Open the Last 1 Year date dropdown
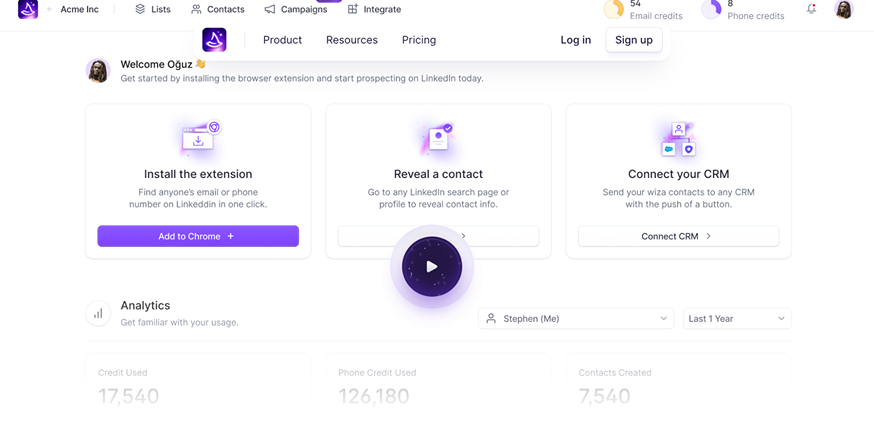The height and width of the screenshot is (446, 874). point(736,319)
